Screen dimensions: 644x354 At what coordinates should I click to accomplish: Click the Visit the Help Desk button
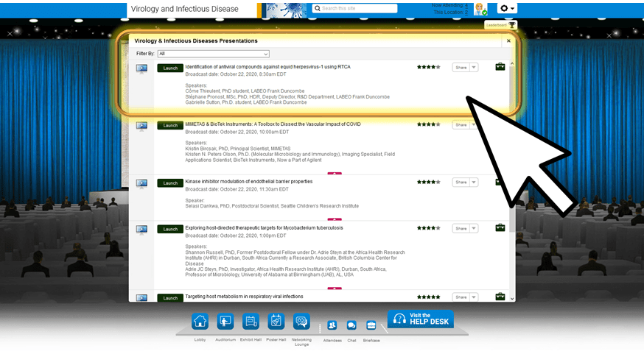(x=421, y=319)
